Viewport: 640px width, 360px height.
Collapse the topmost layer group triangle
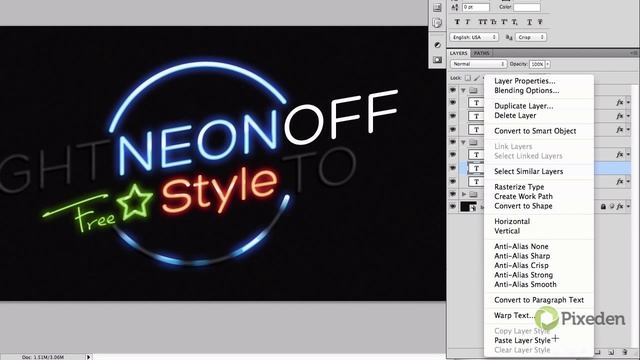463,90
